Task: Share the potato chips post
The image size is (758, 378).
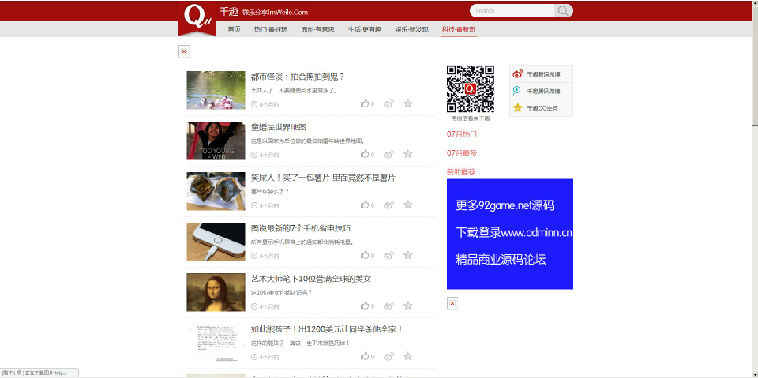Action: tap(388, 204)
